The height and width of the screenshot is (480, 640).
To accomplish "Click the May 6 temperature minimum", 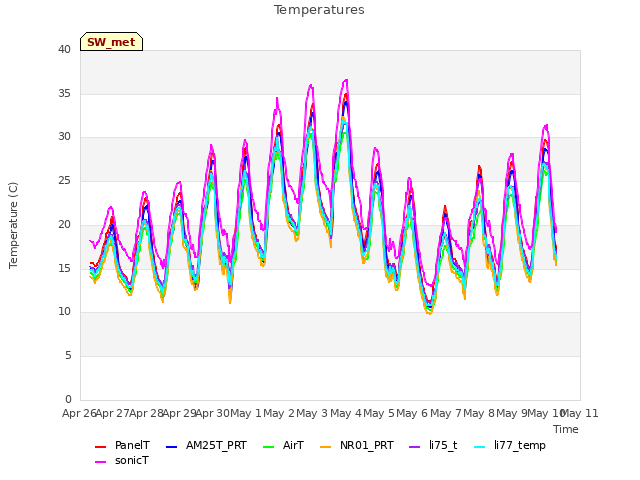I will (x=429, y=313).
